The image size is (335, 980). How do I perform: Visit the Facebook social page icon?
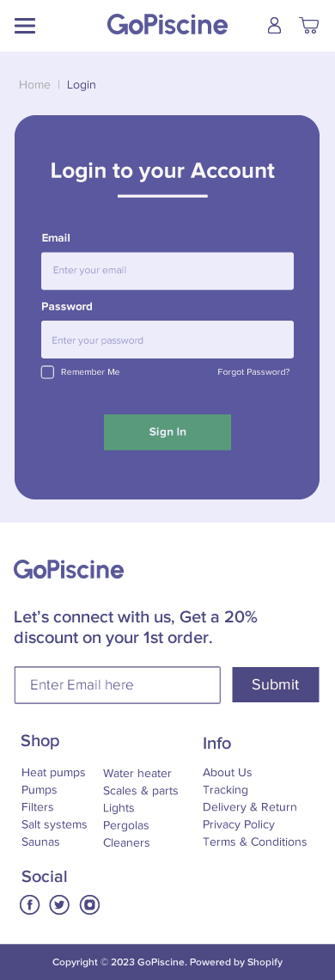29,904
